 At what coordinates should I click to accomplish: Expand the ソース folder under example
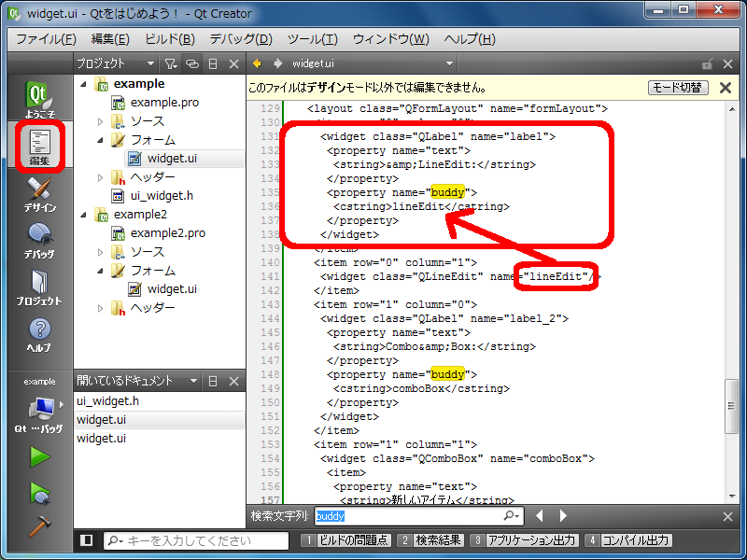tap(101, 121)
